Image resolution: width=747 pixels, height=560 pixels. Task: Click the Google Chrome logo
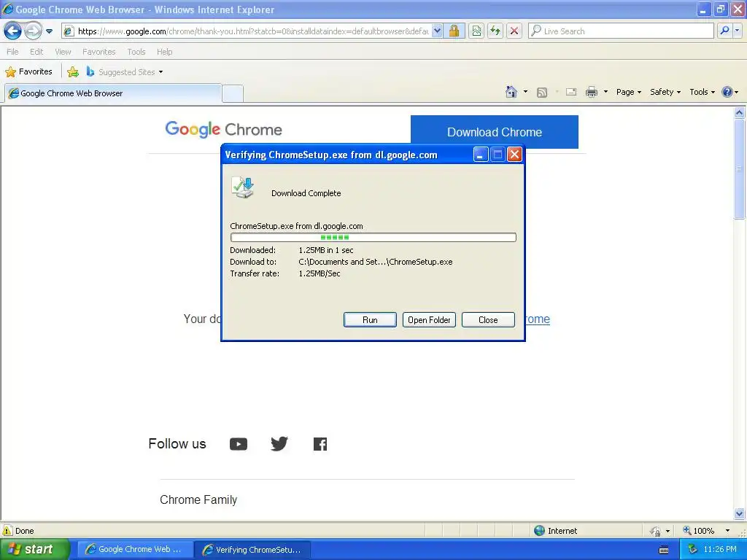223,130
